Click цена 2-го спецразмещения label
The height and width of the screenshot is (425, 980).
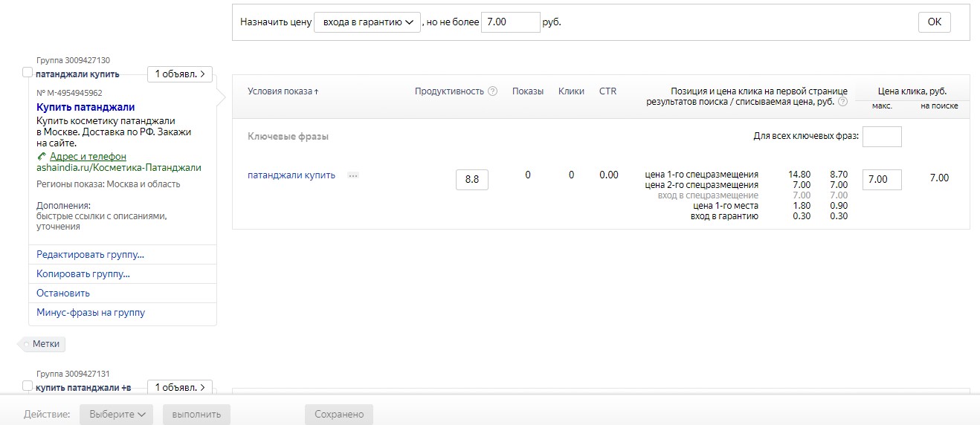pyautogui.click(x=702, y=185)
